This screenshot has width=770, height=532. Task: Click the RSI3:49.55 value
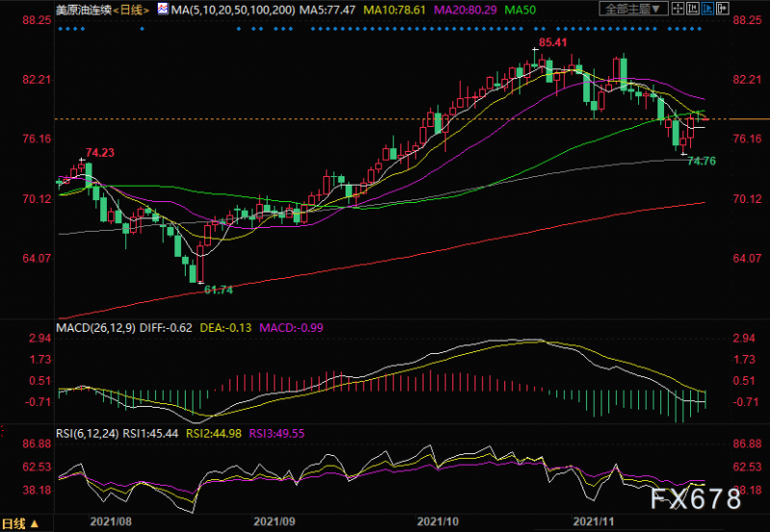coord(277,433)
